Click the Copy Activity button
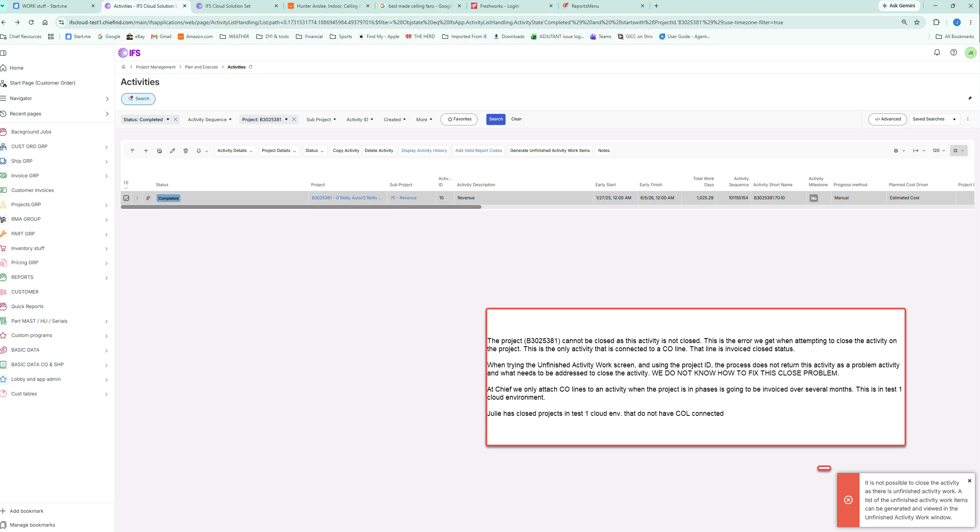 346,151
